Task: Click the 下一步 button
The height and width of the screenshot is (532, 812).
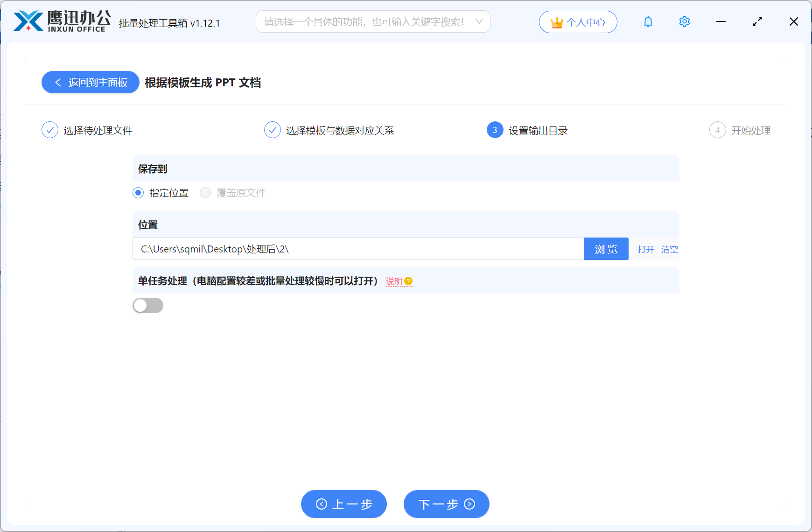Action: (446, 504)
